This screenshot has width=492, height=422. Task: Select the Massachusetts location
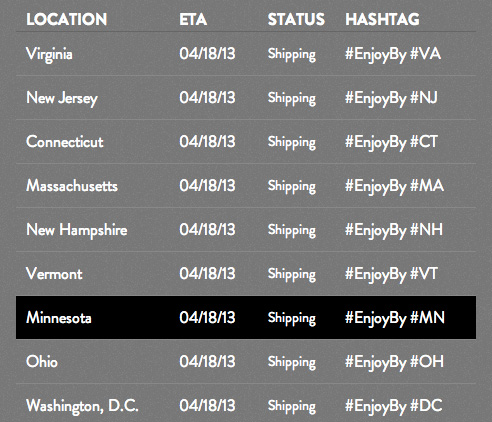click(72, 186)
